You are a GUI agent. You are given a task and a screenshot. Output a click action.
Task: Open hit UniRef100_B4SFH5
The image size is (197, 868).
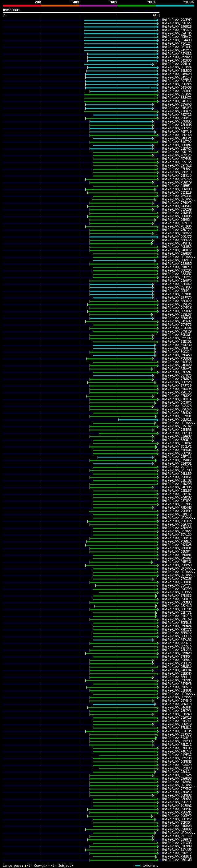click(x=176, y=243)
